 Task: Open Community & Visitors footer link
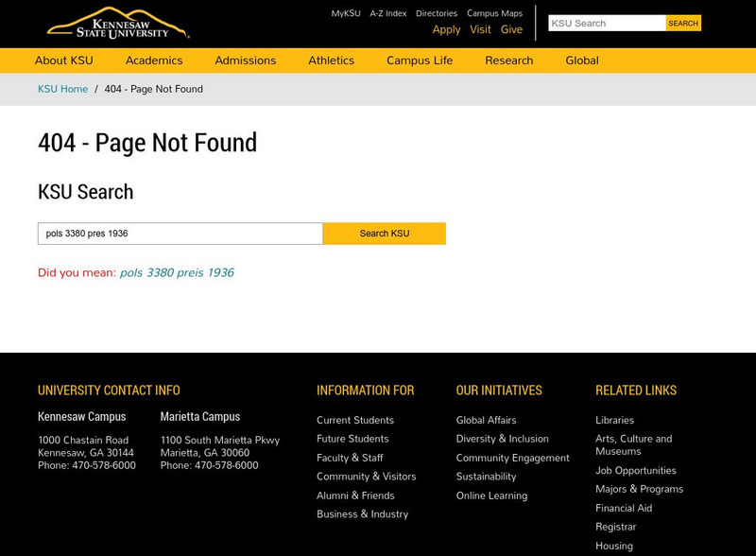[x=366, y=477]
